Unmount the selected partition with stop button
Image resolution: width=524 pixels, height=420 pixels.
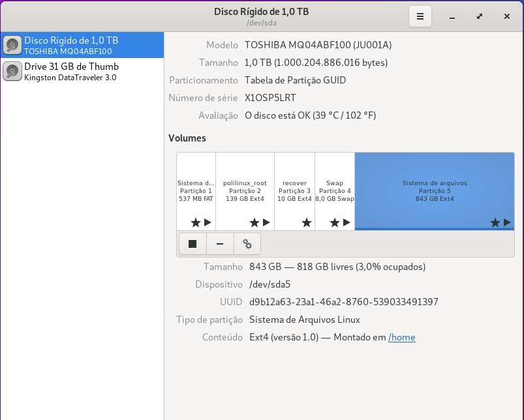pos(193,244)
